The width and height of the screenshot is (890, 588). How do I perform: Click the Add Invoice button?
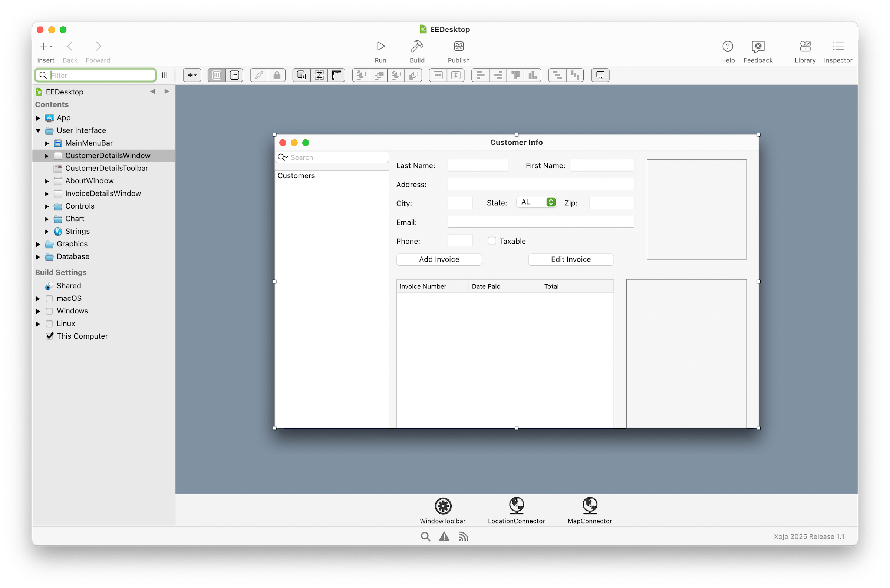point(439,259)
